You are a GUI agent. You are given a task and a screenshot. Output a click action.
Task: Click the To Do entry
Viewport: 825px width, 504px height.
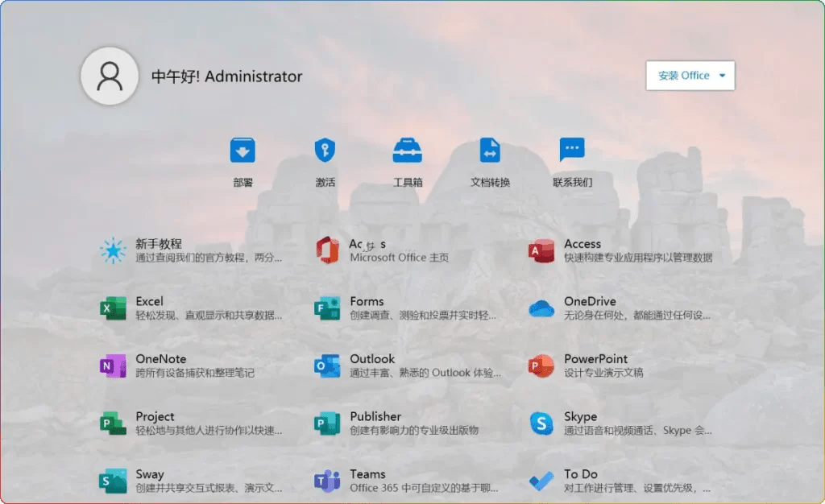coord(541,481)
